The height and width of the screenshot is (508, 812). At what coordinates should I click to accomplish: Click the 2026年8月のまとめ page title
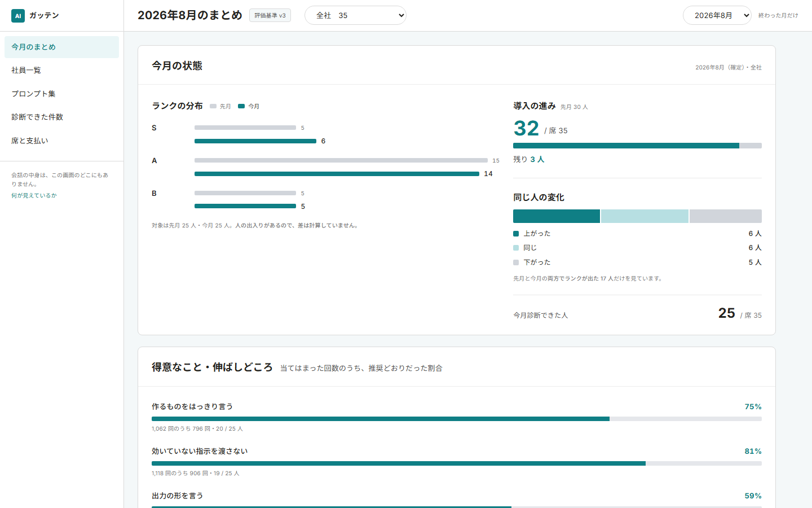coord(190,15)
